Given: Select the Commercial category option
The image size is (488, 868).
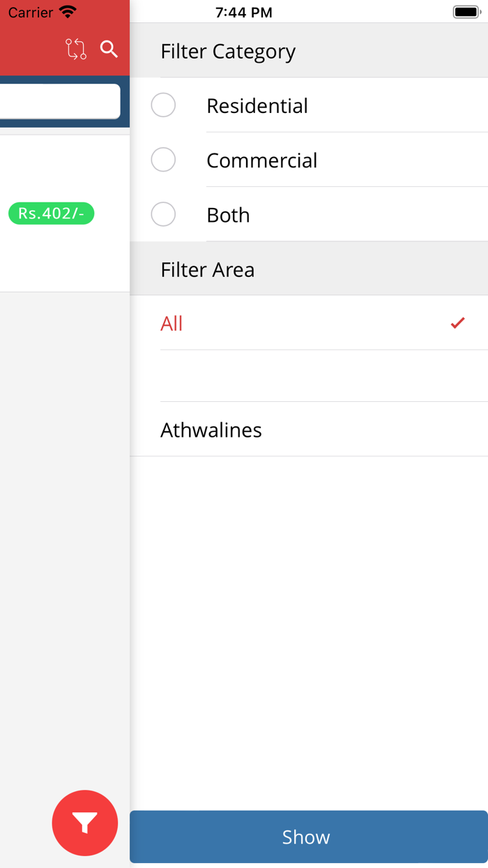Looking at the screenshot, I should [163, 160].
